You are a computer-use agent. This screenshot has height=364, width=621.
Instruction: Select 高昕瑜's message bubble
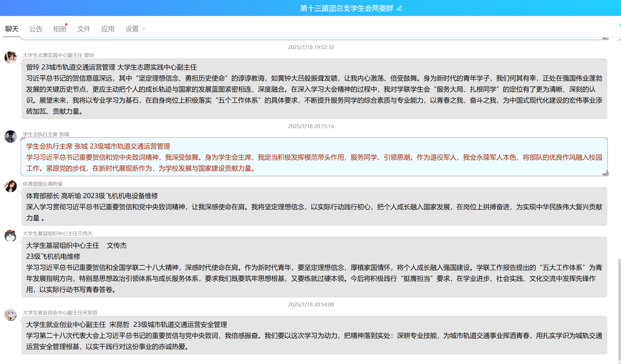pyautogui.click(x=314, y=207)
